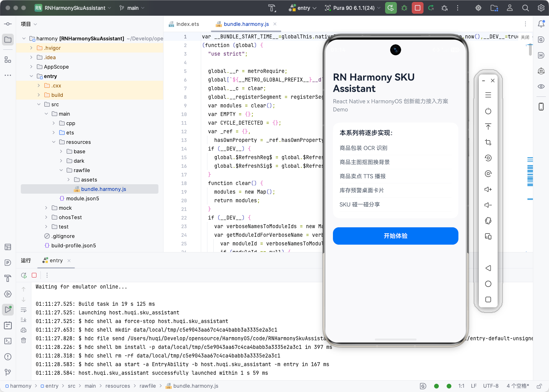Click the 1:1 cursor position indicator
The image size is (549, 392).
(462, 386)
